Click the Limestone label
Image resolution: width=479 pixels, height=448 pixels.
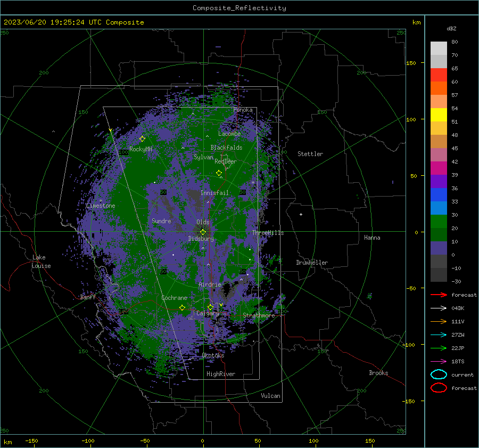click(x=101, y=206)
